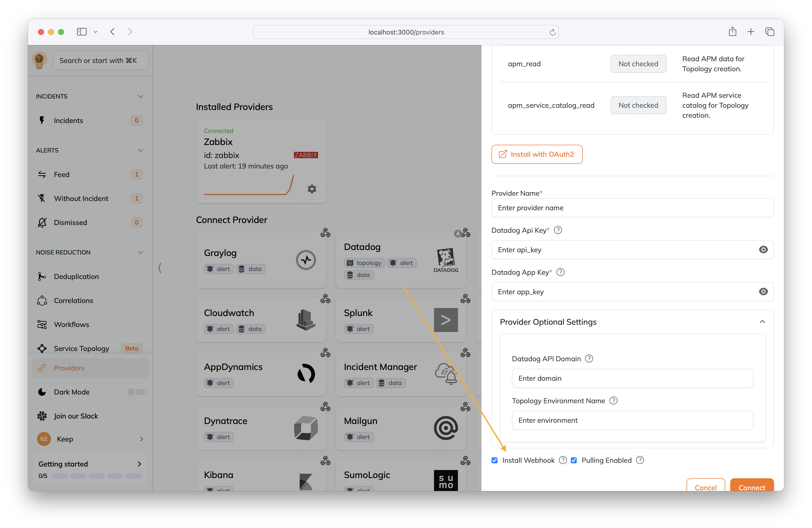Click the SumoLogic logo
The image size is (812, 528).
click(x=445, y=480)
